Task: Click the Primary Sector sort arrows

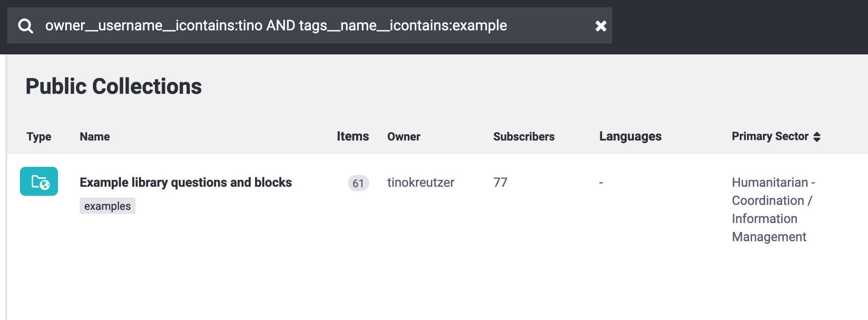Action: pyautogui.click(x=817, y=137)
